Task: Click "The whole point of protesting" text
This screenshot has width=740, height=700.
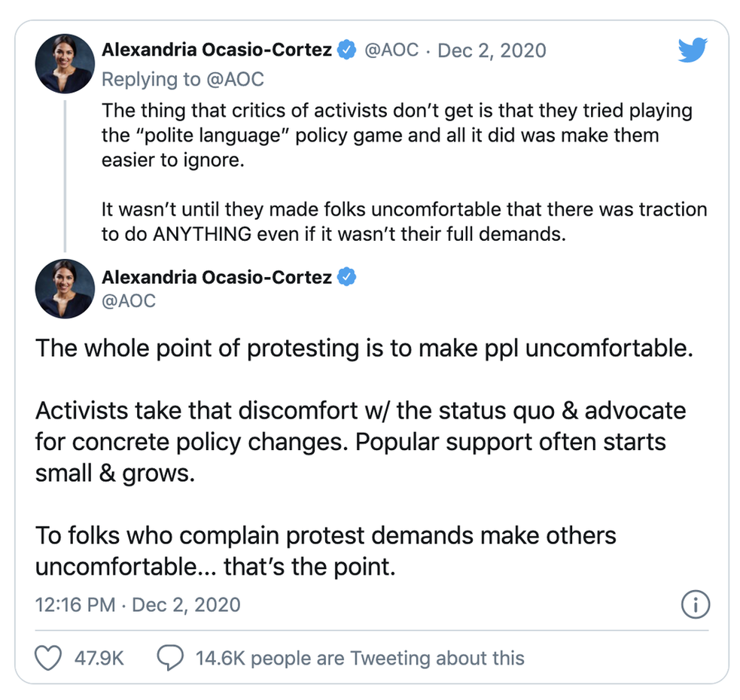Action: point(363,349)
